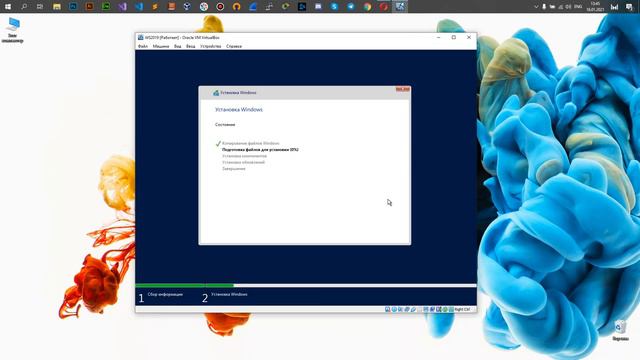Switch to the active VirtualBox VM taskbar button
Screen dimensions: 640x360
[x=400, y=7]
